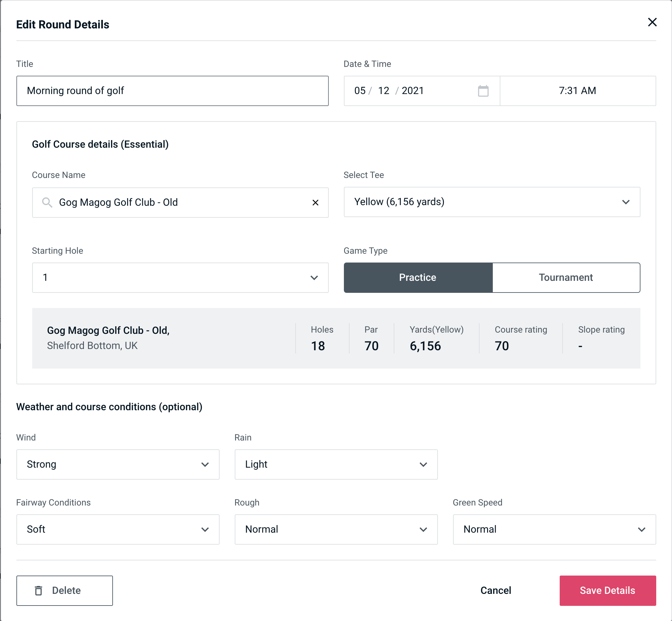This screenshot has height=621, width=672.
Task: Click the search icon in Course Name field
Action: pyautogui.click(x=47, y=202)
